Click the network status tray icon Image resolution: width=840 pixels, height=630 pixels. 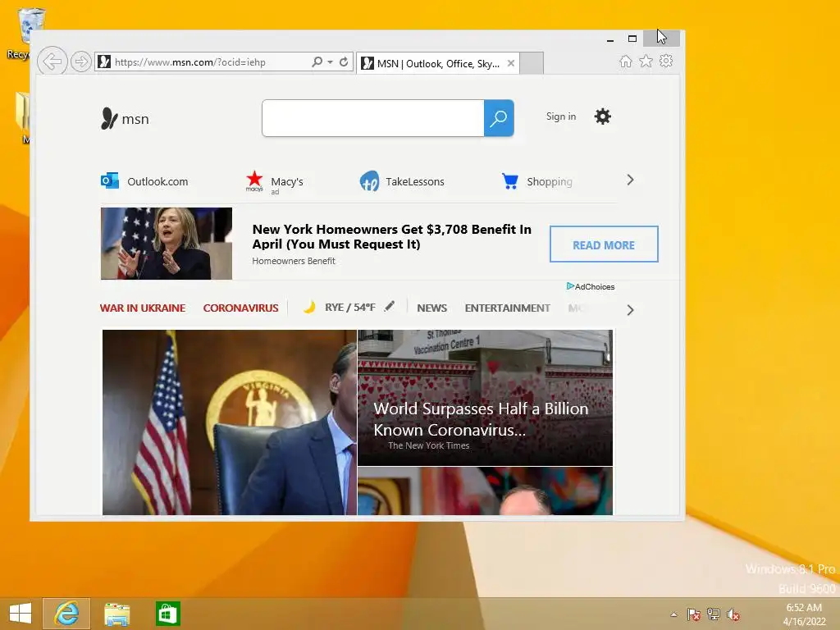tap(714, 614)
